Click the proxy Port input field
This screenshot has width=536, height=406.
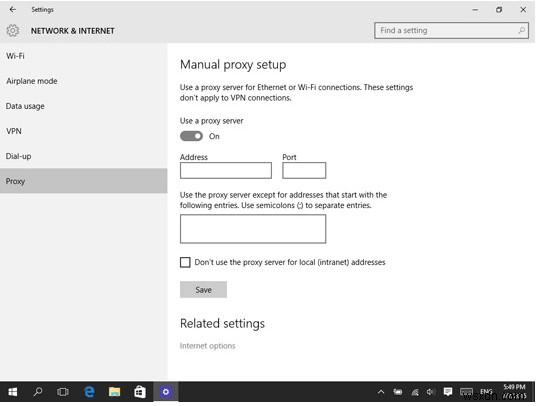pos(304,170)
